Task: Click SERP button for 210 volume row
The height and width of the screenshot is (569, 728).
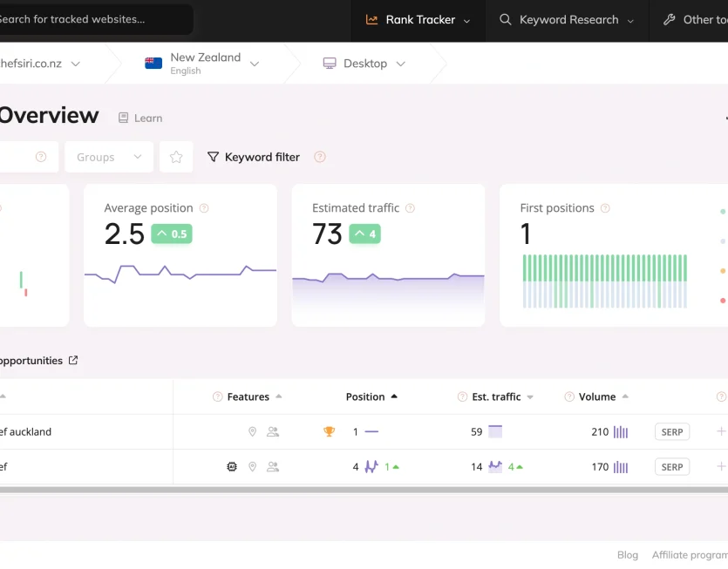Action: click(672, 431)
